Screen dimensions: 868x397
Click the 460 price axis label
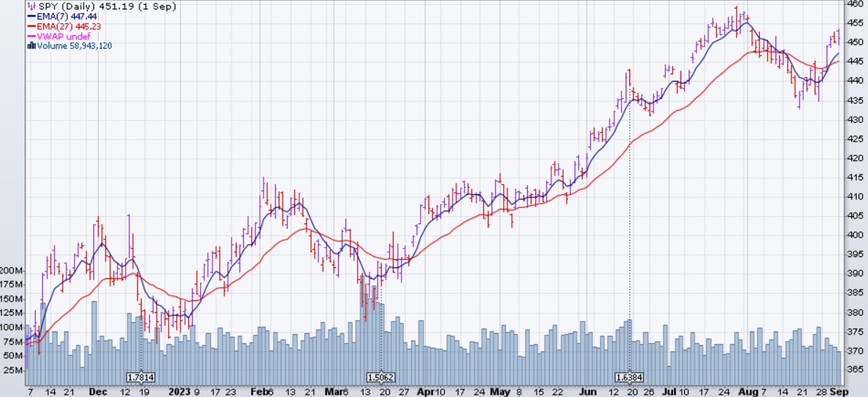(x=855, y=4)
